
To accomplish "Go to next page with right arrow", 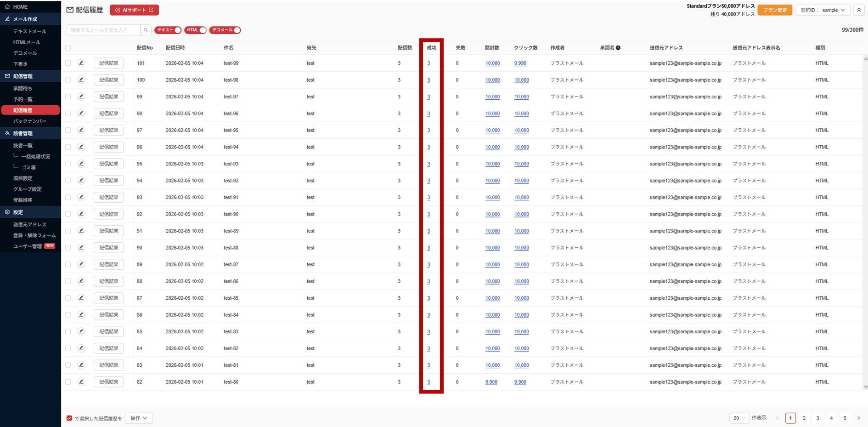I will (x=858, y=418).
